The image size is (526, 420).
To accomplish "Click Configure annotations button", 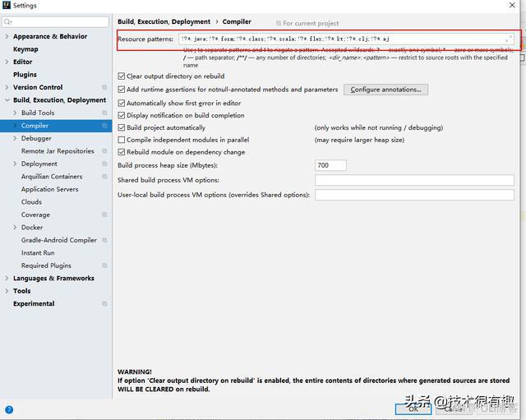I will pos(385,90).
